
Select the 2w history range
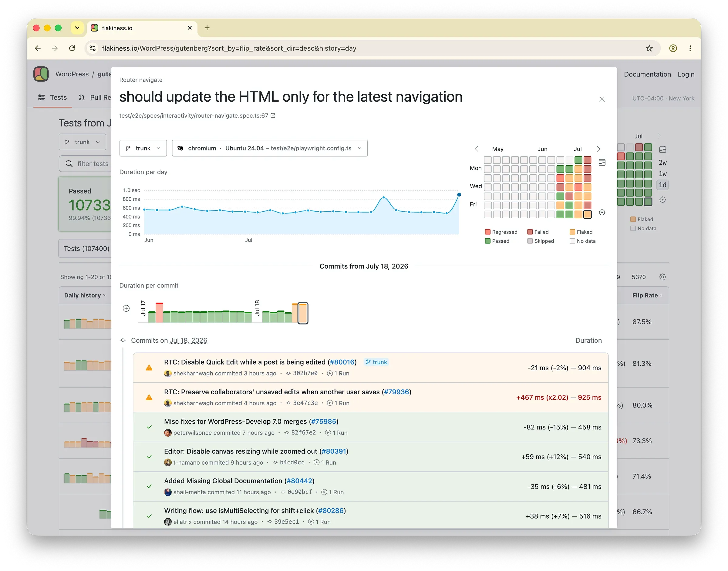tap(662, 163)
